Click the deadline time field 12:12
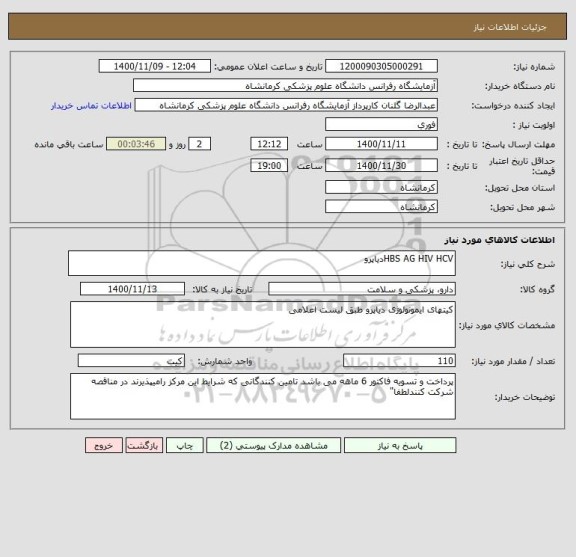The height and width of the screenshot is (557, 576). pos(269,144)
